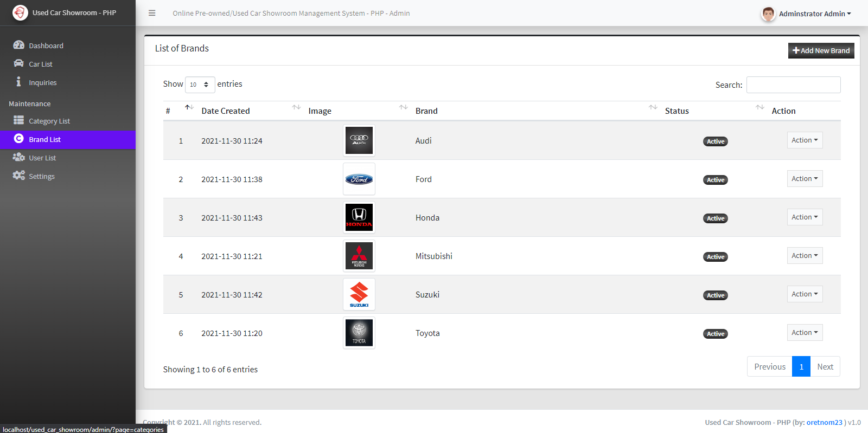Click the Ford logo thumbnail
868x433 pixels.
(x=359, y=179)
